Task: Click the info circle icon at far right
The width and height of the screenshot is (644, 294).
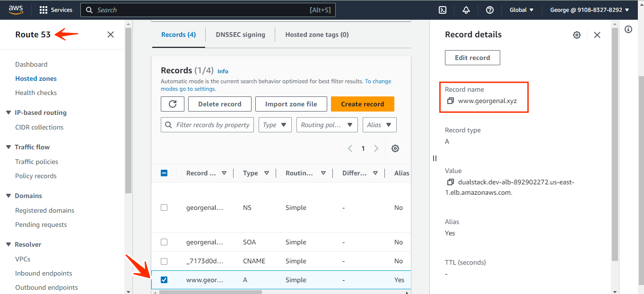Action: click(x=628, y=29)
